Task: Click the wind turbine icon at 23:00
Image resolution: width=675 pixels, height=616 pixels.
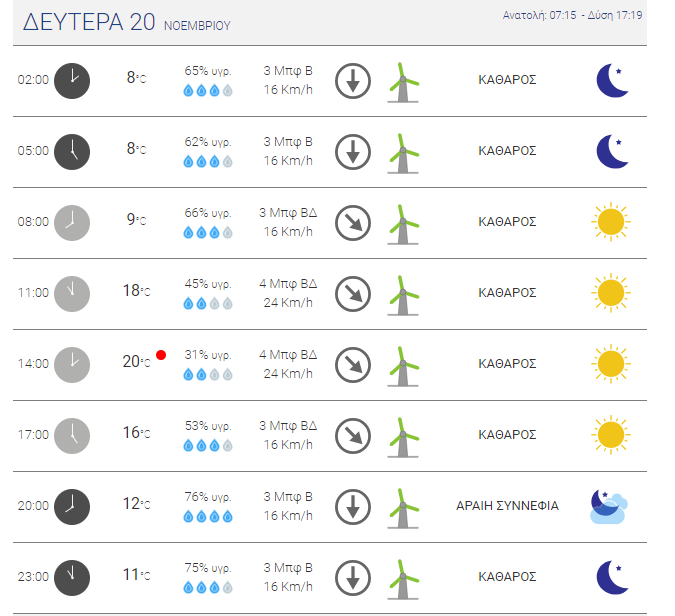Action: click(403, 580)
